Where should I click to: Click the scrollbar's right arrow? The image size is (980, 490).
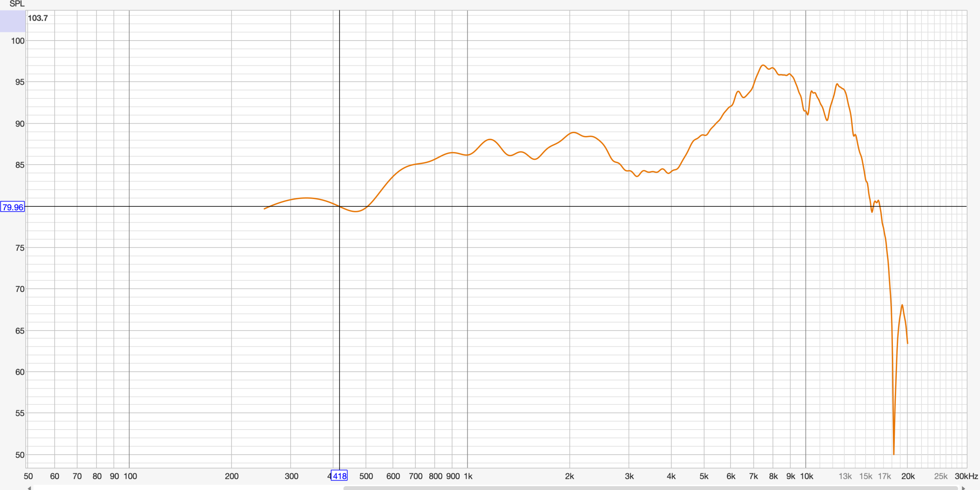(963, 488)
